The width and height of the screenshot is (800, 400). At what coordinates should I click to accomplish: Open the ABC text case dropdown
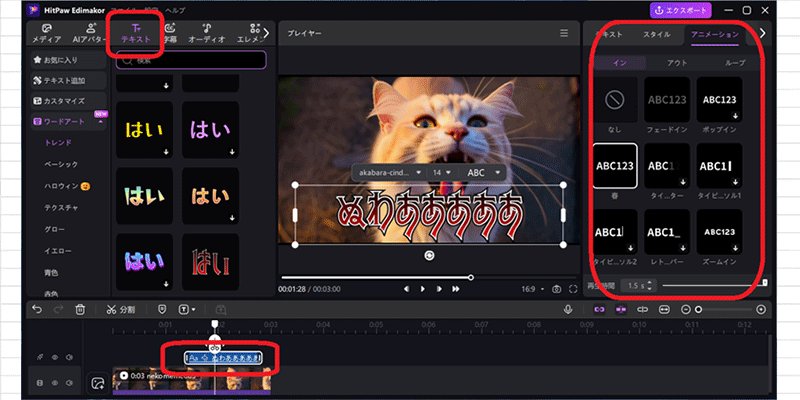click(483, 173)
